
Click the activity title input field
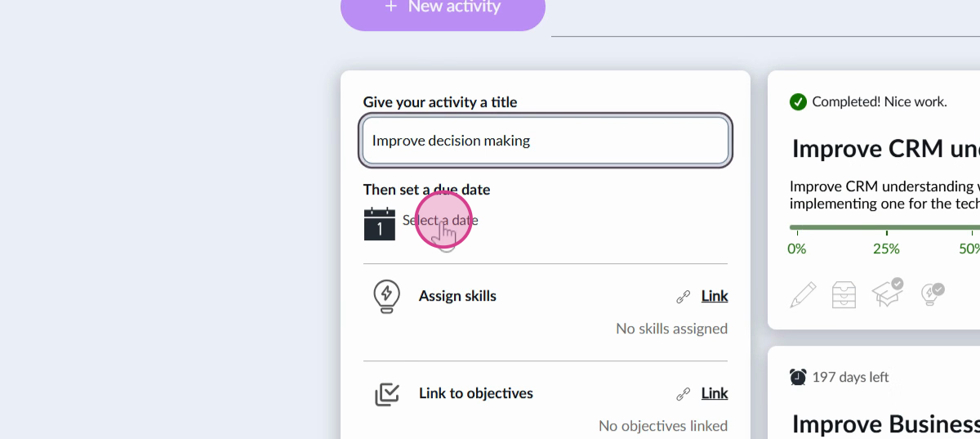coord(545,141)
